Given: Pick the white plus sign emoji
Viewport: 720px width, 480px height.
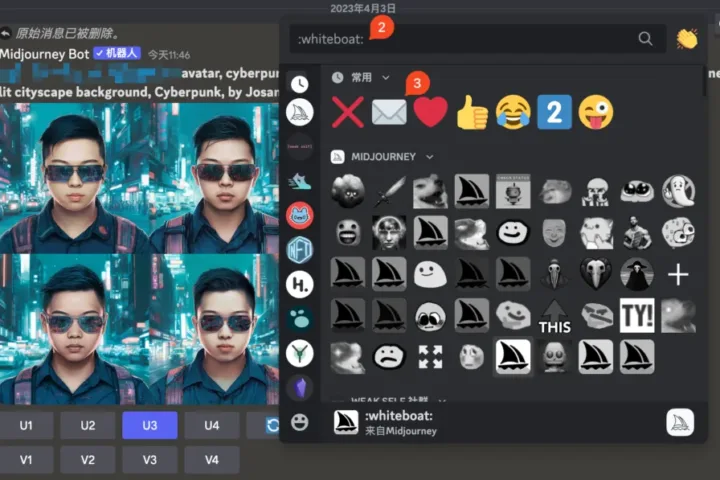Looking at the screenshot, I should click(678, 275).
